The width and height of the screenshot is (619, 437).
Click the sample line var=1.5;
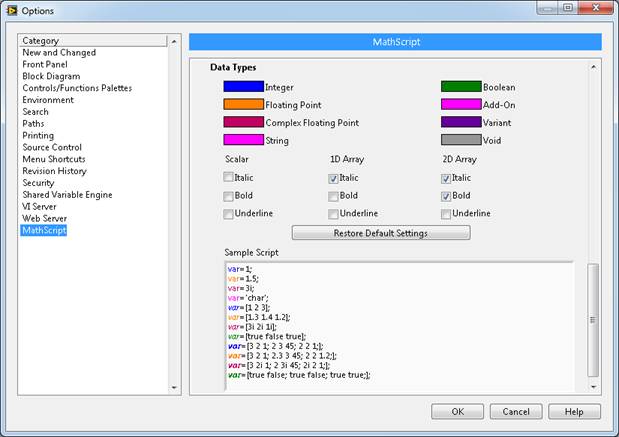(243, 279)
